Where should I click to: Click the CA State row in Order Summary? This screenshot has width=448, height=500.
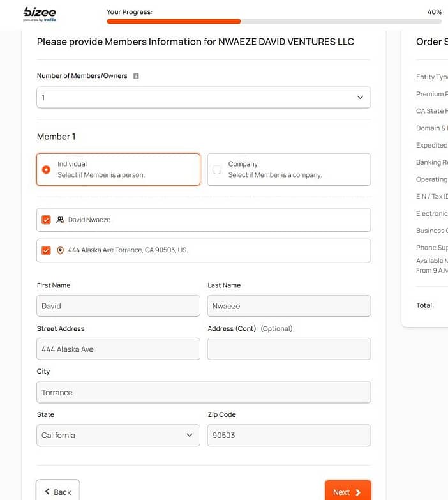tap(432, 111)
